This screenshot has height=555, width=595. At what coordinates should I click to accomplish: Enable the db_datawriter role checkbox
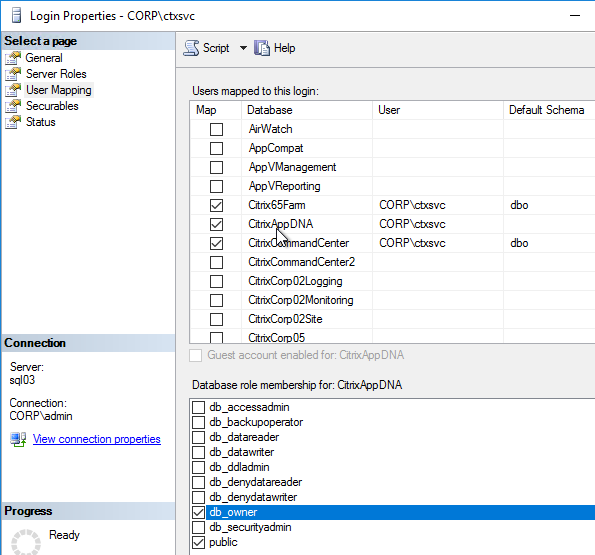(198, 452)
